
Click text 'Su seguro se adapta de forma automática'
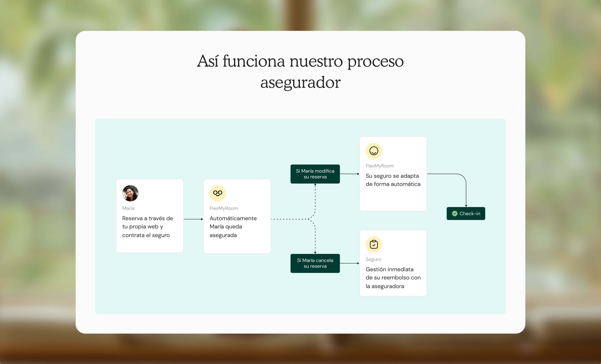tap(393, 180)
